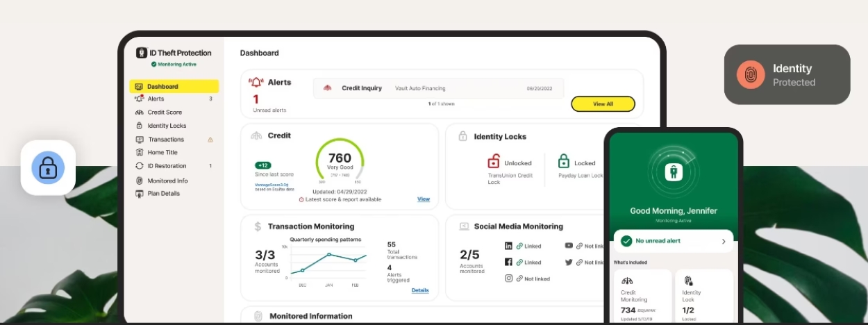Click the green Locked padlock icon
Screen dimensions: 868x325
(564, 161)
